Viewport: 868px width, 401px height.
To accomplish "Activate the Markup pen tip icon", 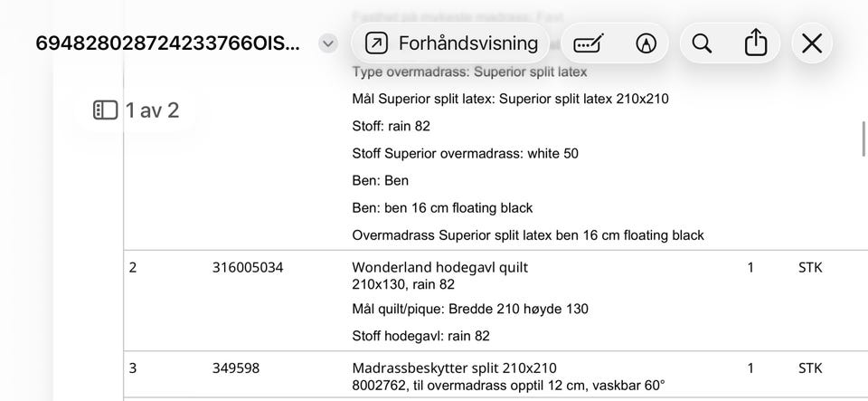I will pyautogui.click(x=646, y=43).
